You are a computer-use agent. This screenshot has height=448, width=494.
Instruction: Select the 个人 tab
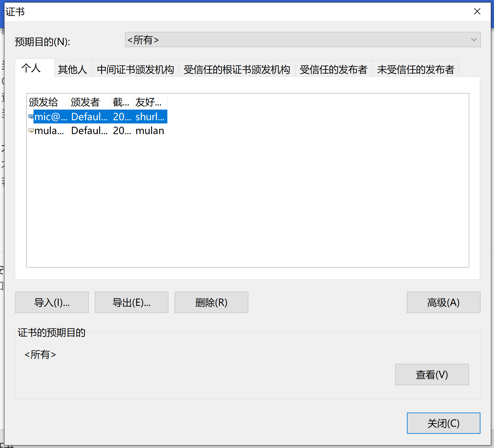31,68
